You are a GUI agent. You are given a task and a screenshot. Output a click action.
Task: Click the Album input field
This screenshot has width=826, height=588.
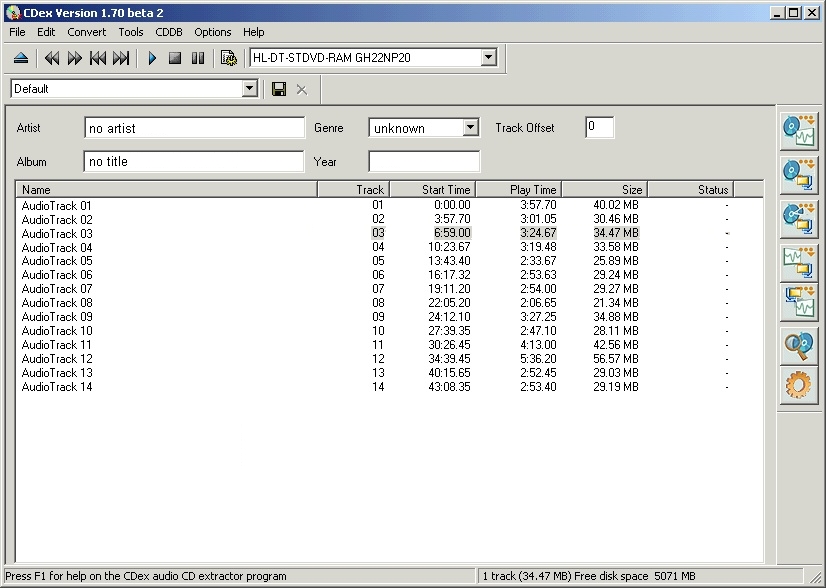[194, 161]
